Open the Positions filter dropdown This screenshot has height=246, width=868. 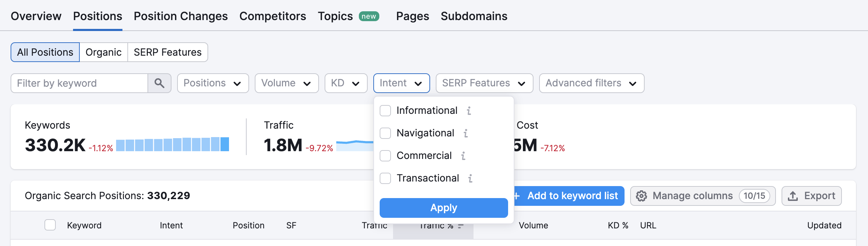[213, 83]
